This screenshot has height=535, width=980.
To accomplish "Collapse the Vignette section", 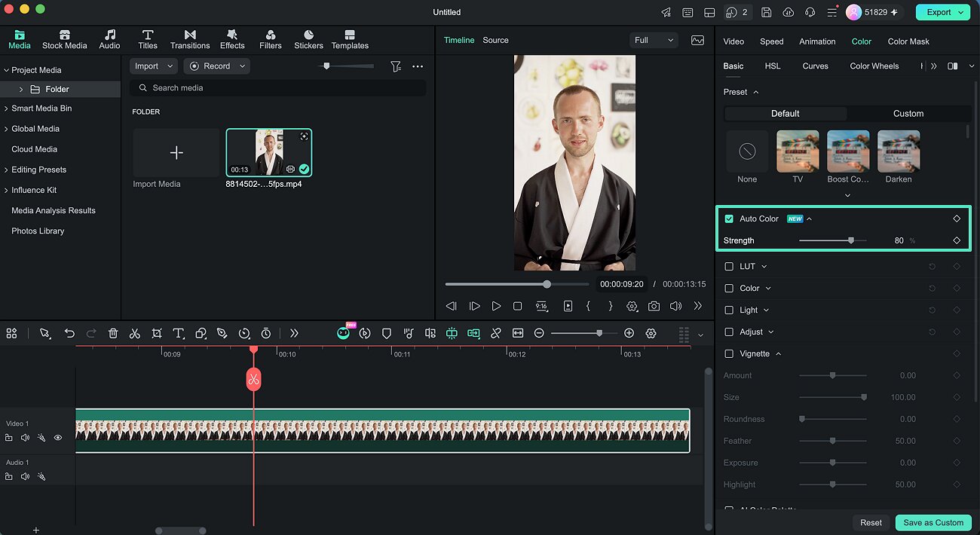I will click(779, 354).
